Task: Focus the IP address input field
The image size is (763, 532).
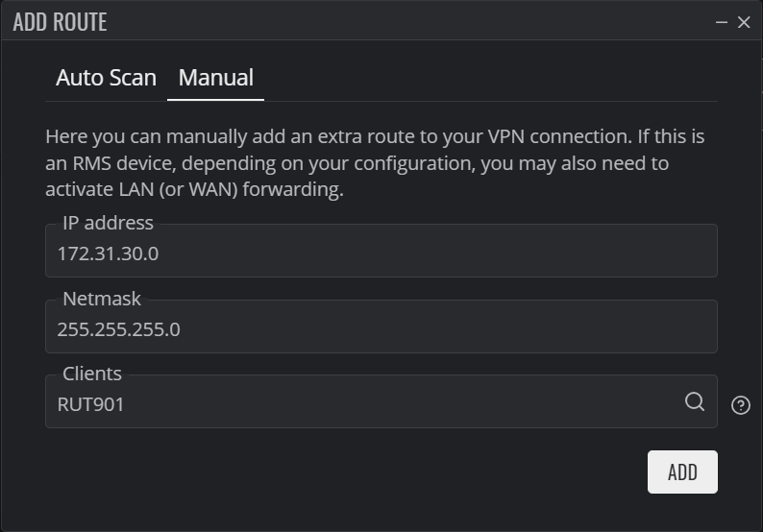Action: (x=381, y=251)
